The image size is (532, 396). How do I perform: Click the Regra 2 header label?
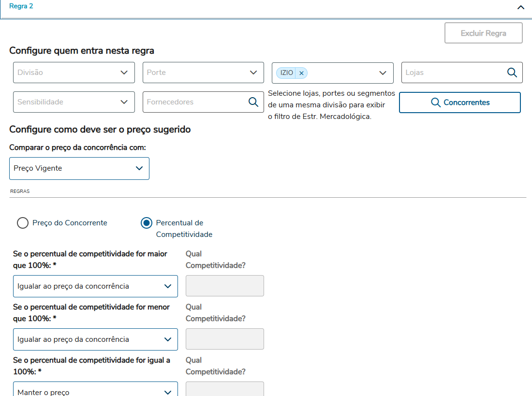click(21, 6)
